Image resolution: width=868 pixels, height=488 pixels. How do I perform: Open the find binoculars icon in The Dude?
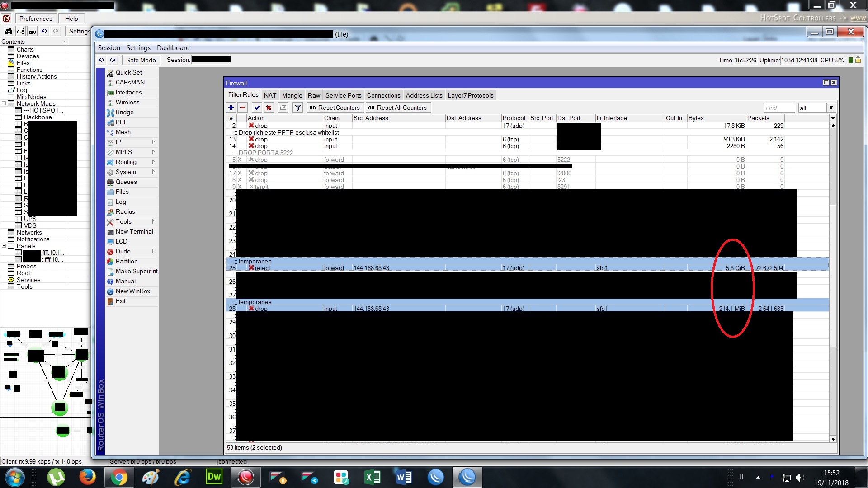(x=9, y=31)
